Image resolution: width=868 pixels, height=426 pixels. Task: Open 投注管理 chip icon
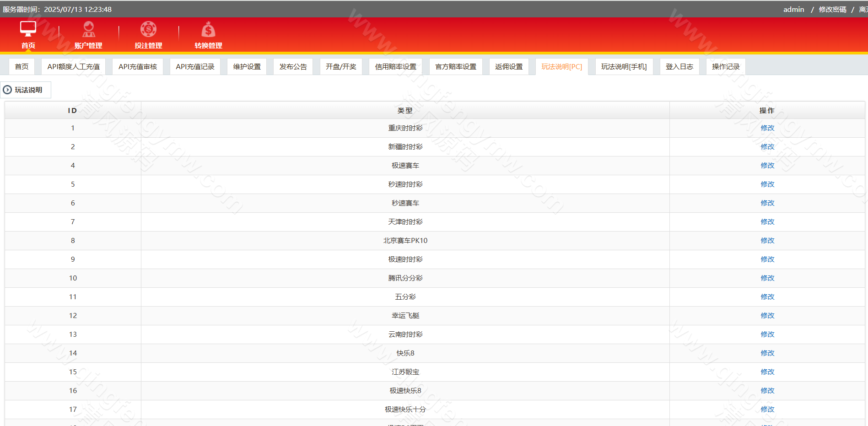(148, 29)
